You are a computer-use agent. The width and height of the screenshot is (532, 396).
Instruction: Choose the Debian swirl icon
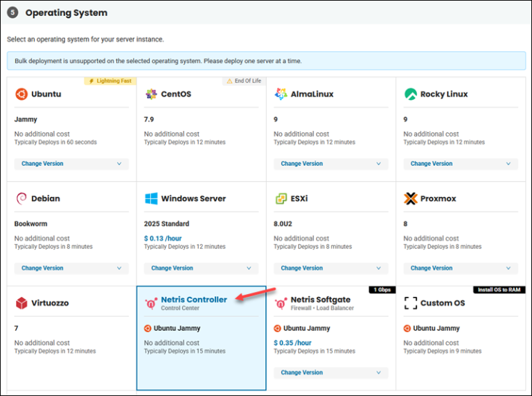pos(21,198)
